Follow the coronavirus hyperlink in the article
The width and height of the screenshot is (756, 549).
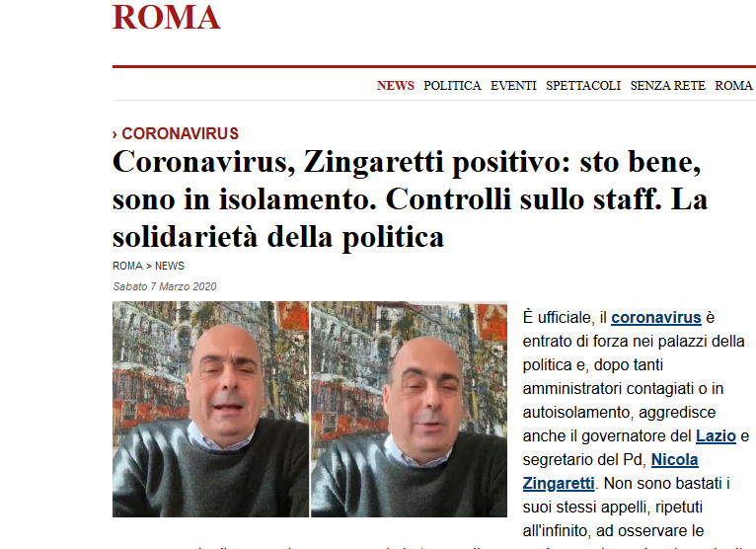click(656, 317)
